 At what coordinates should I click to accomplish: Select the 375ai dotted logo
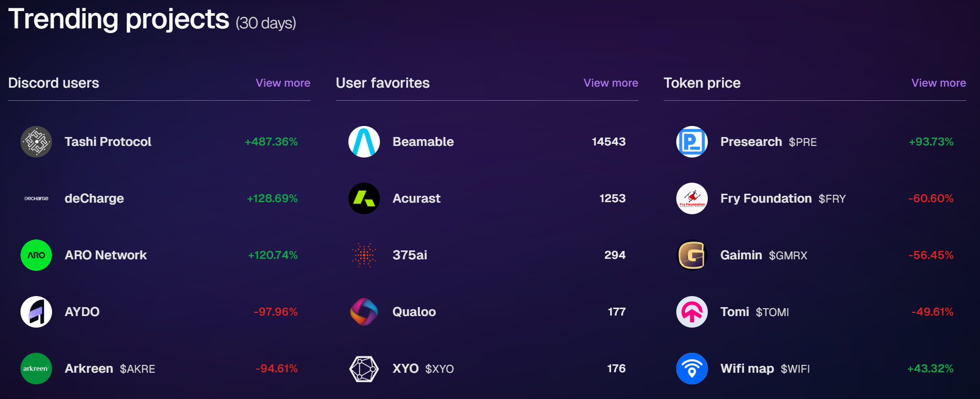[364, 255]
